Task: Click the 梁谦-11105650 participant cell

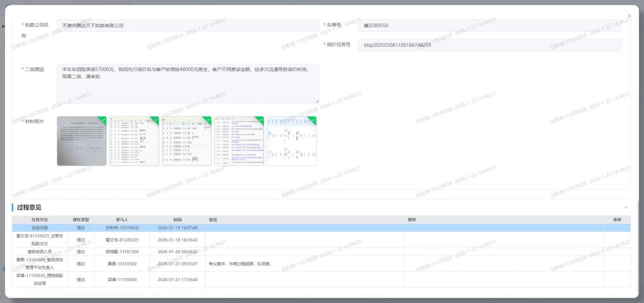Action: (x=122, y=279)
